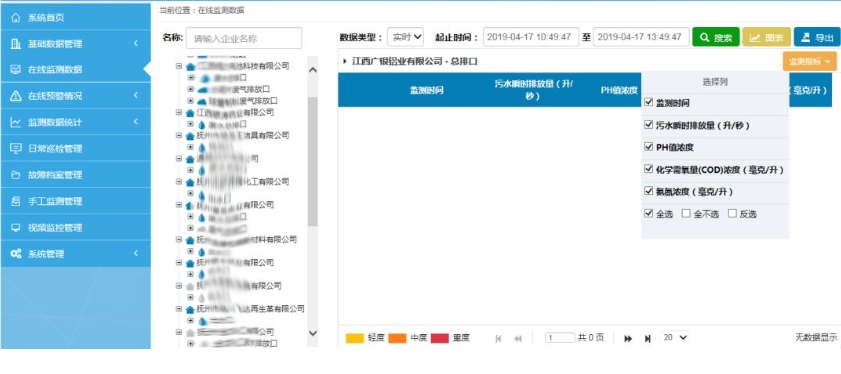
Task: Click the building icon beside 基础数据管理
Action: pyautogui.click(x=16, y=44)
